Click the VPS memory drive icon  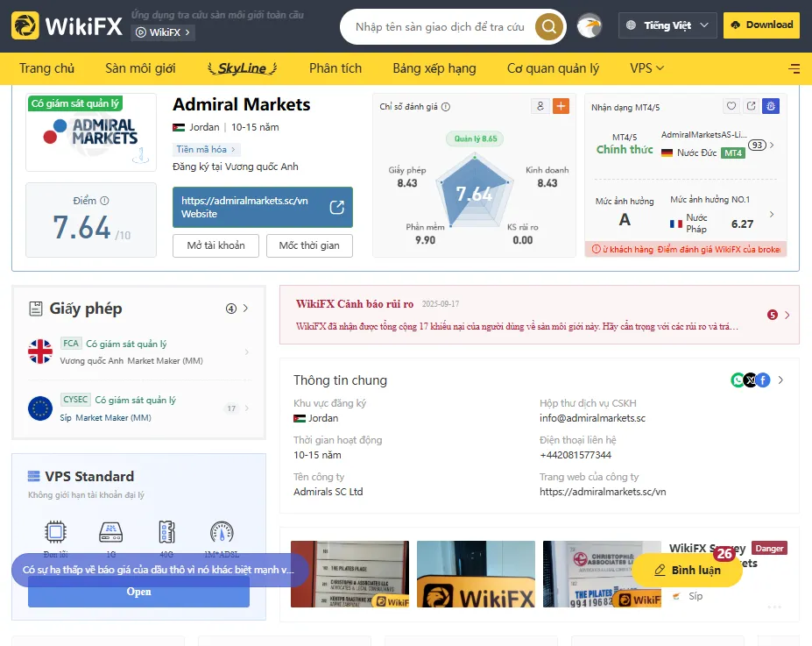111,531
